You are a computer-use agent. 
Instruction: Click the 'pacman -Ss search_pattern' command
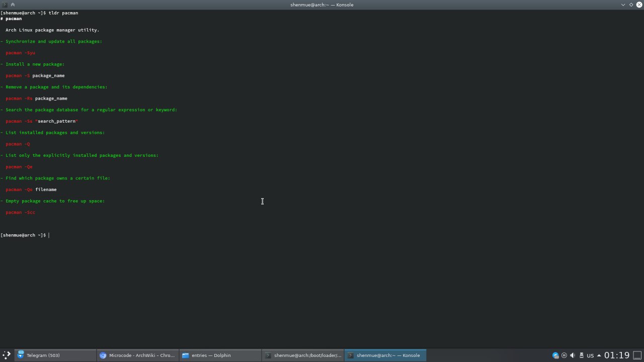[x=42, y=121]
